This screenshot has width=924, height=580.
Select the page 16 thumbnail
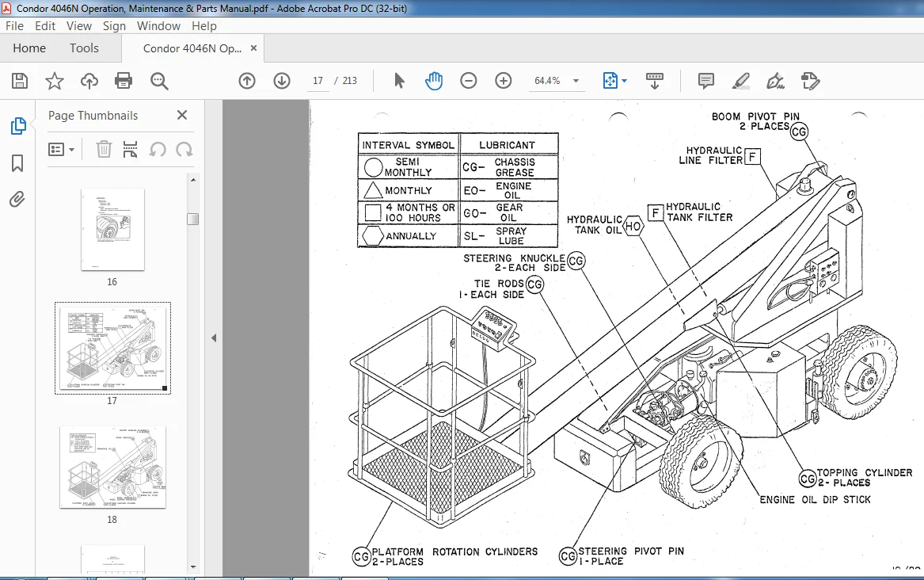(x=112, y=230)
